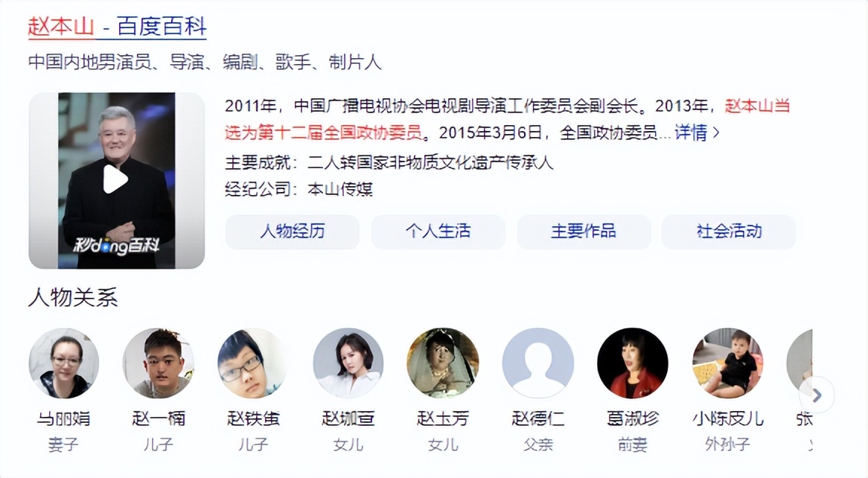Open the 赵本山 - 百度百科 title link
The height and width of the screenshot is (478, 868).
click(118, 27)
